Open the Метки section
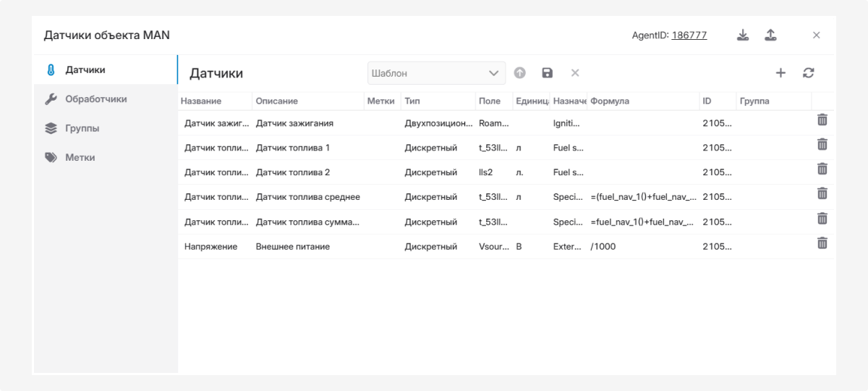 pos(80,157)
